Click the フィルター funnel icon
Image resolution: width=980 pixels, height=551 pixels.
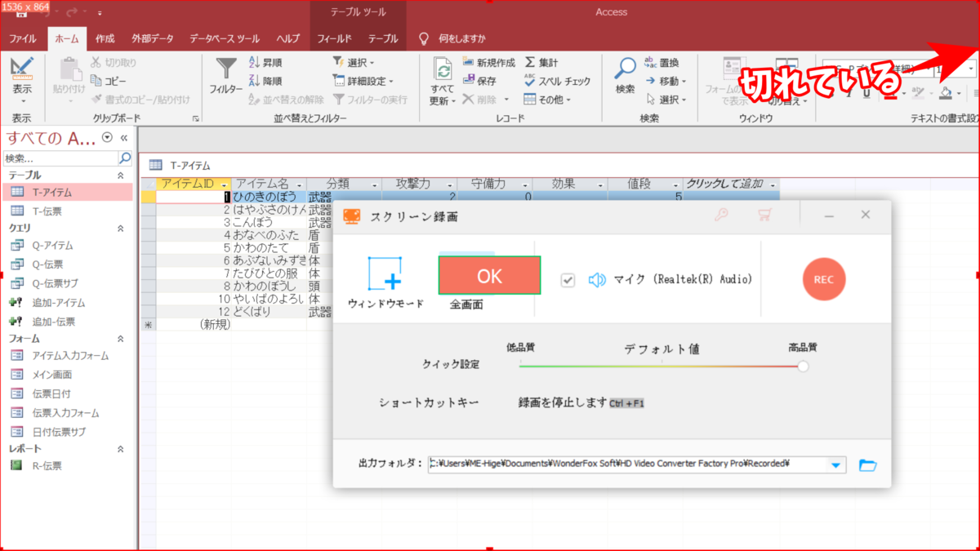(x=225, y=68)
